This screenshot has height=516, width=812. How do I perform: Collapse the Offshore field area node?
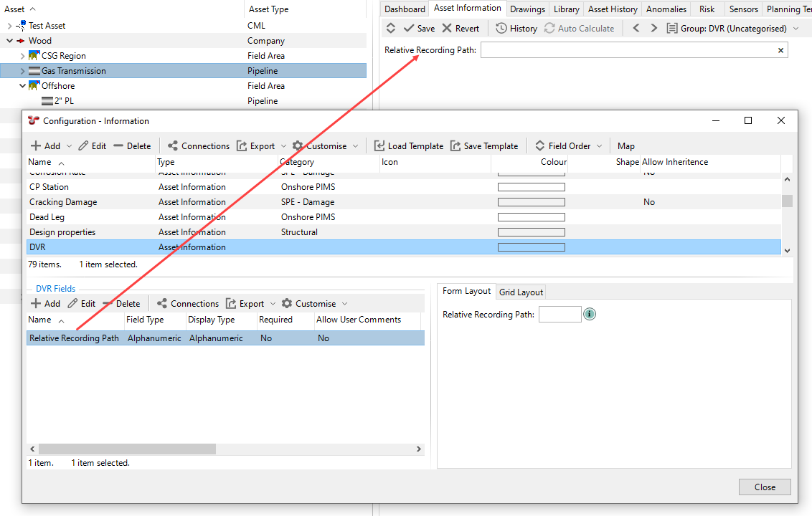(22, 85)
